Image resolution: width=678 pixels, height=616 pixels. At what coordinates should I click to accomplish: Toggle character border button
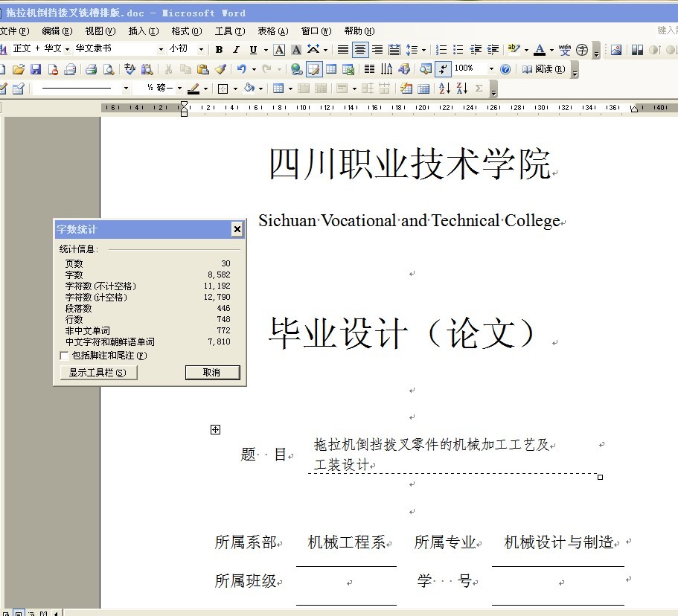(279, 50)
